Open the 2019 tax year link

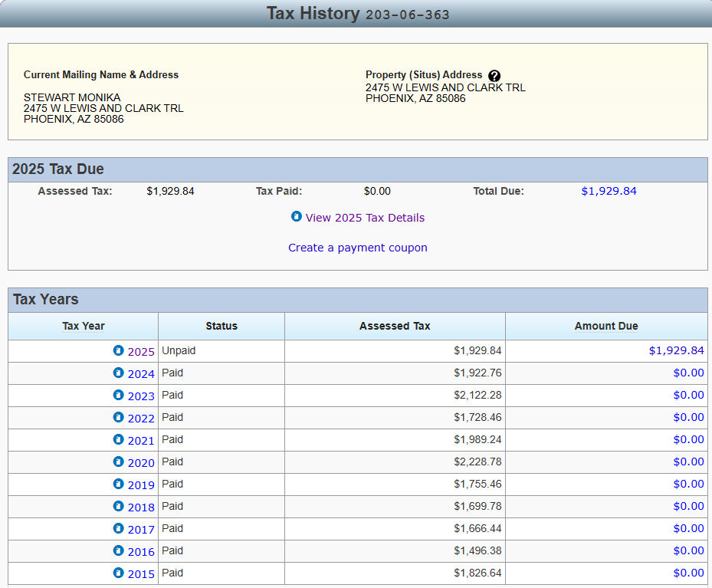pos(141,485)
